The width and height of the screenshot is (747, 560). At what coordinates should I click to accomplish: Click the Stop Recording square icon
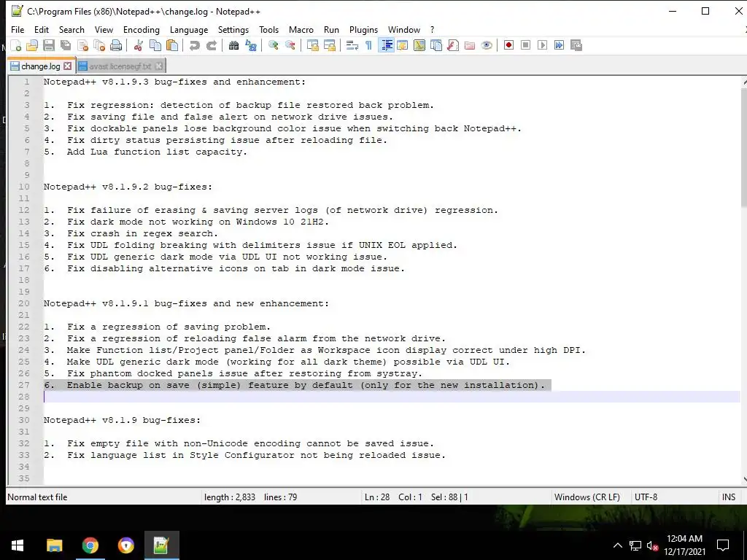click(x=525, y=45)
